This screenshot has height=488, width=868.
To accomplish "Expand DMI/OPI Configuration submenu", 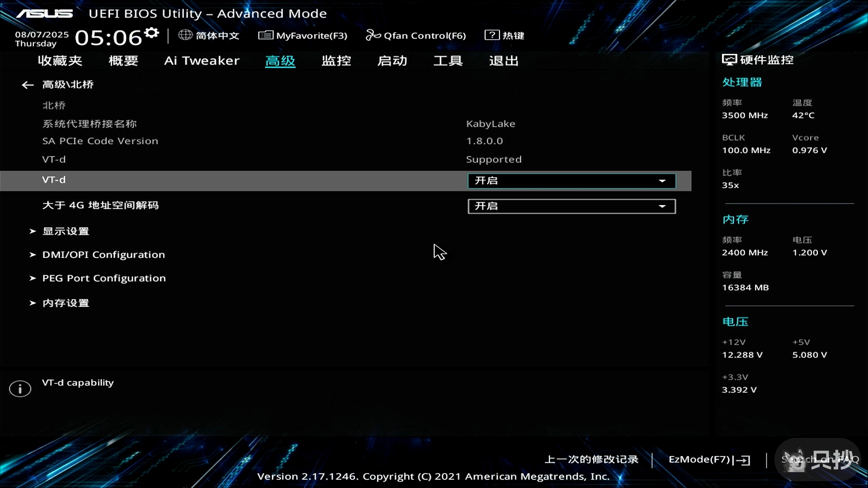I will (103, 255).
